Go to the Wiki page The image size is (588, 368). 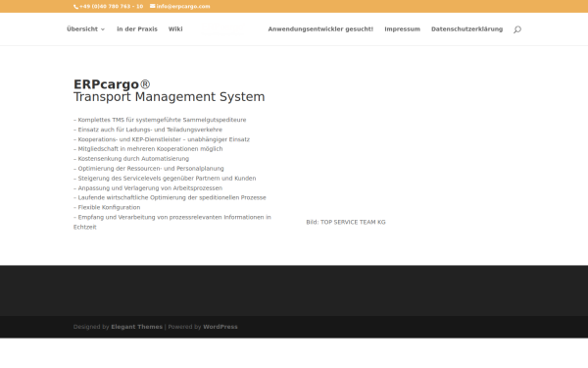coord(175,28)
